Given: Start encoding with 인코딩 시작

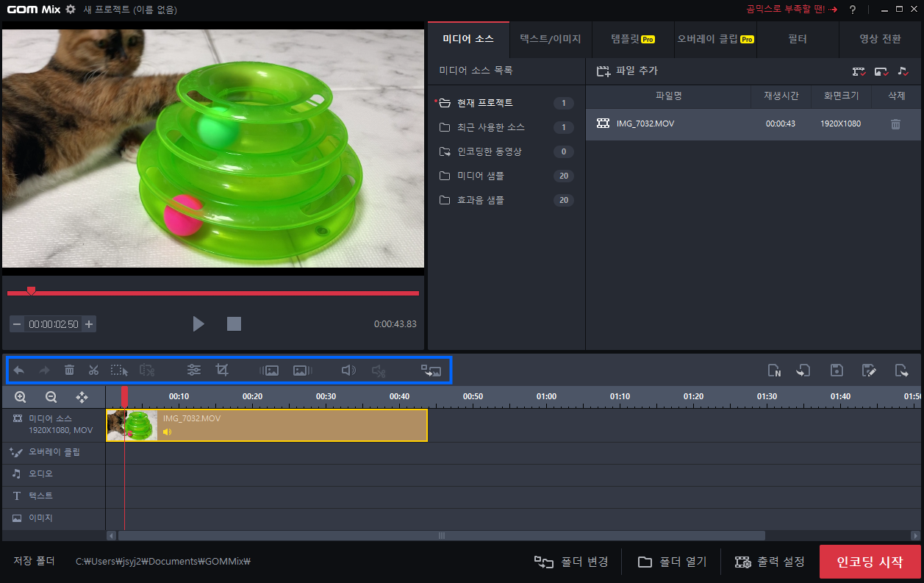Looking at the screenshot, I should [x=870, y=562].
